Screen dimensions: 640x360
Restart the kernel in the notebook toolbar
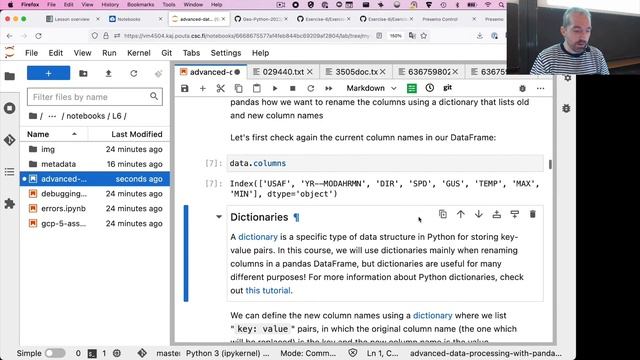[311, 88]
